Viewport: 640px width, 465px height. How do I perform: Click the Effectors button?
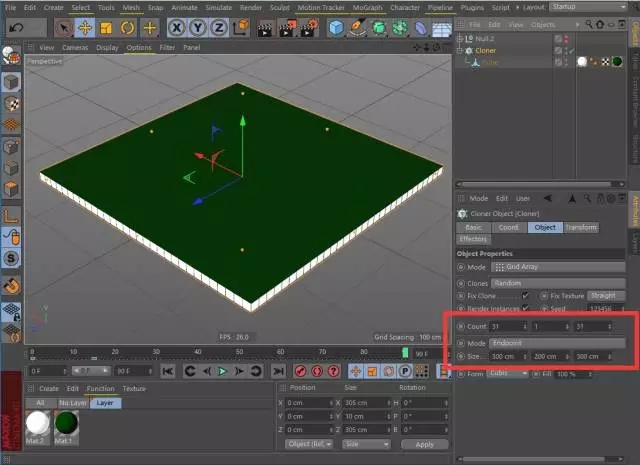473,239
